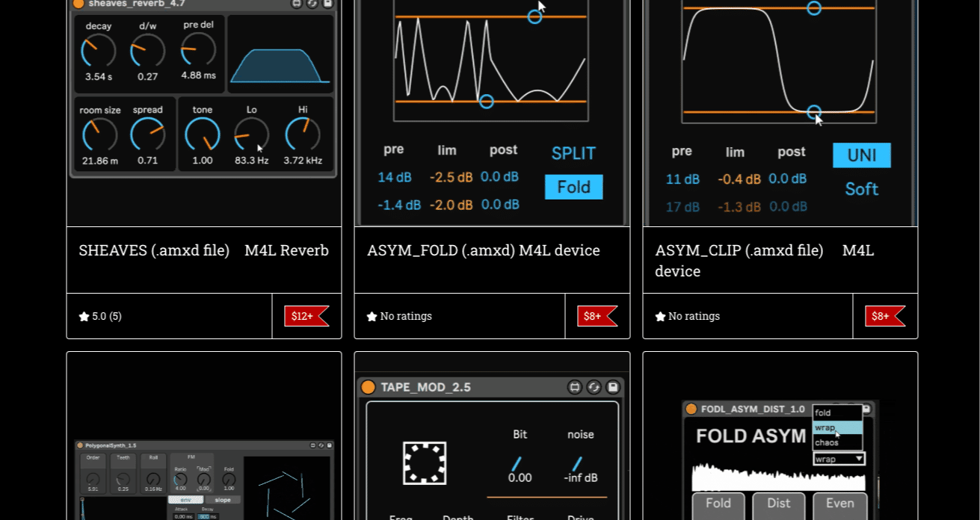The height and width of the screenshot is (520, 980).
Task: Click the SHEAVES M4L Reverb title link
Action: pyautogui.click(x=203, y=250)
